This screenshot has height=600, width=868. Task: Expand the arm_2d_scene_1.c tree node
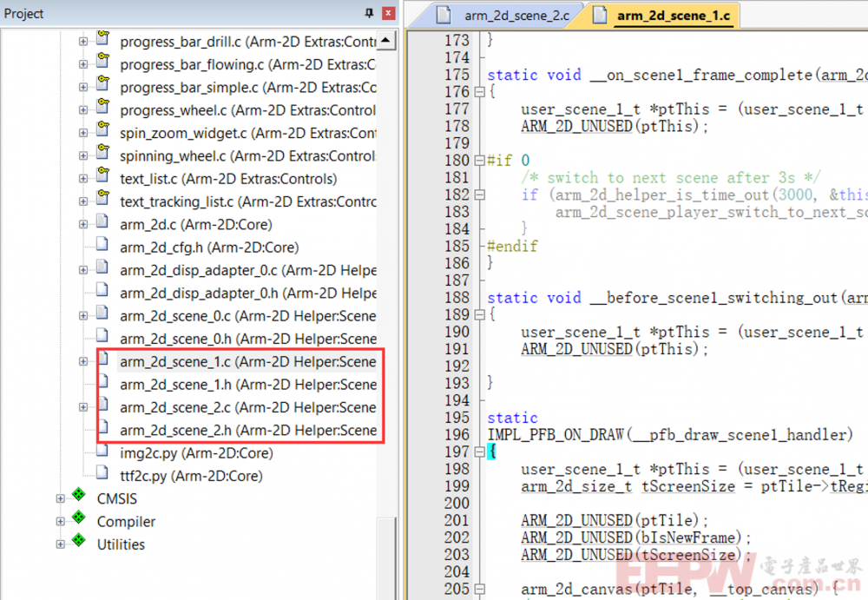pos(83,362)
